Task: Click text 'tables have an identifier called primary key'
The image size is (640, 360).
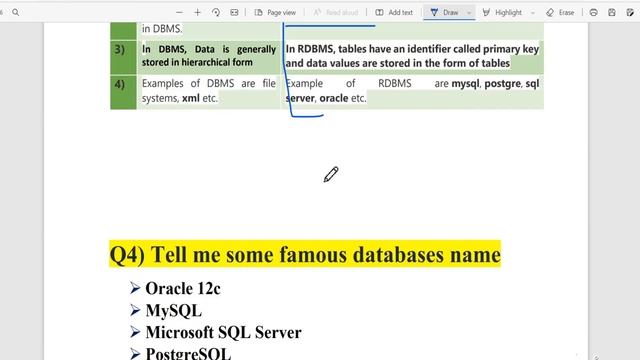Action: [438, 49]
